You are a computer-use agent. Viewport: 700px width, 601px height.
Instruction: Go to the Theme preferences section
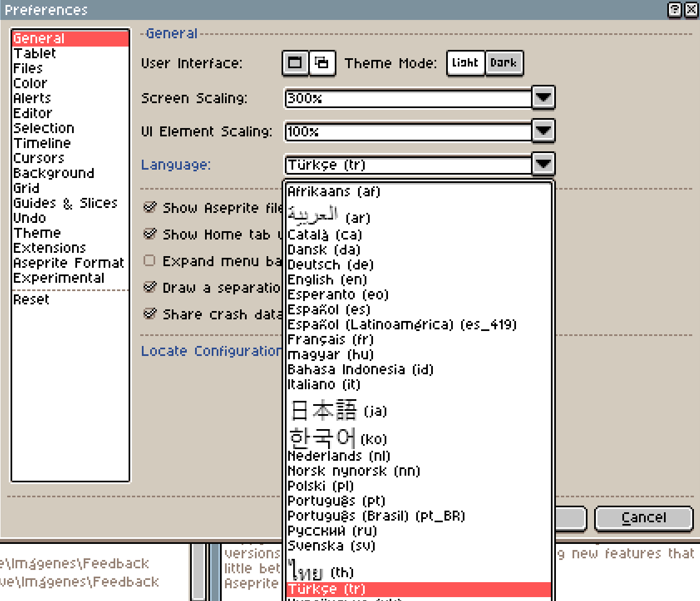[x=37, y=233]
